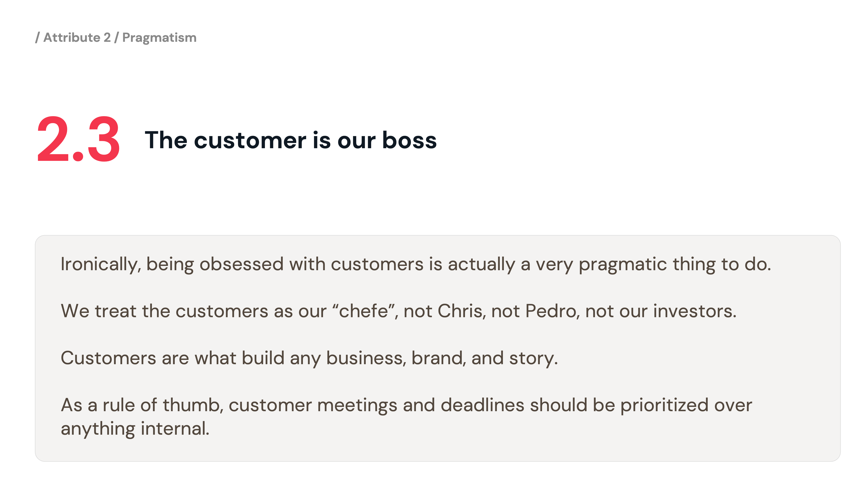Click the words "anything internal" on the last line
This screenshot has height=488, width=868.
135,428
